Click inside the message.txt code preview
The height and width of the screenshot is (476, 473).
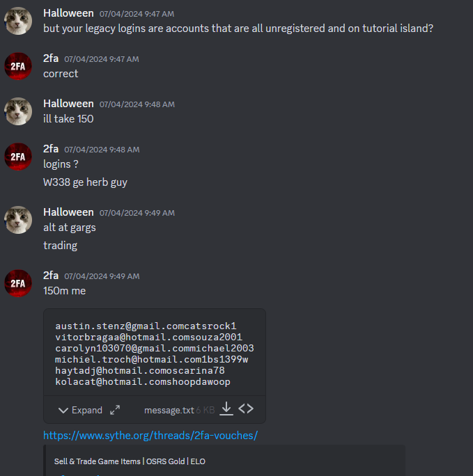click(155, 354)
